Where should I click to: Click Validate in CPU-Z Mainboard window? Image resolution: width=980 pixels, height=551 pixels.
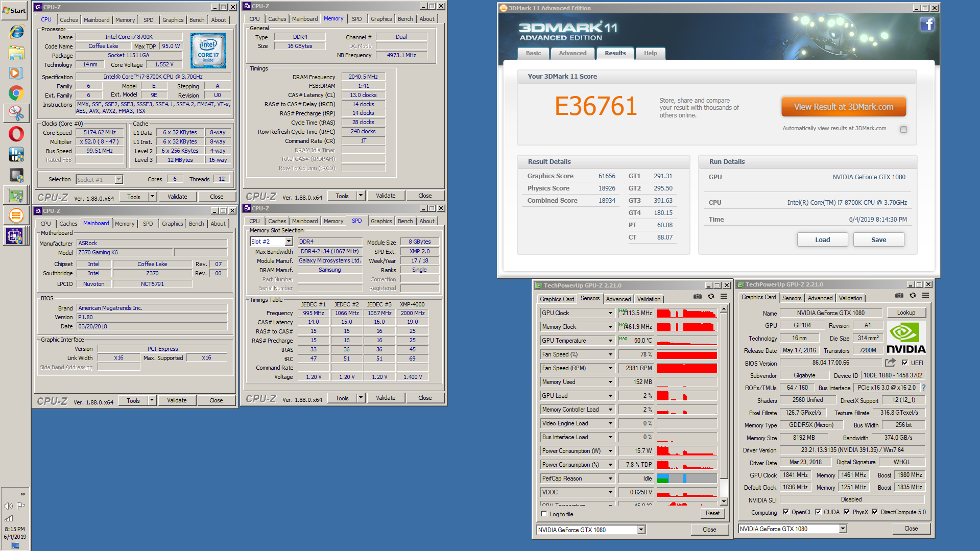point(177,400)
